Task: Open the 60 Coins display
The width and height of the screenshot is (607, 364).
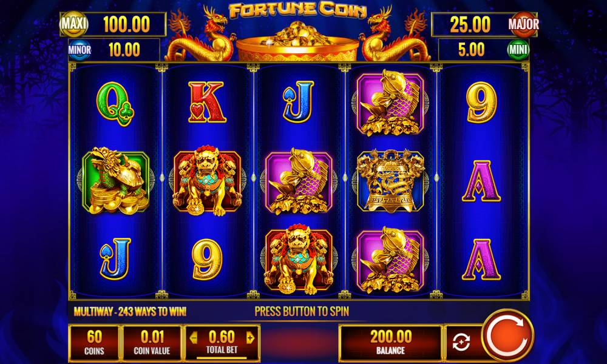Action: (x=94, y=343)
